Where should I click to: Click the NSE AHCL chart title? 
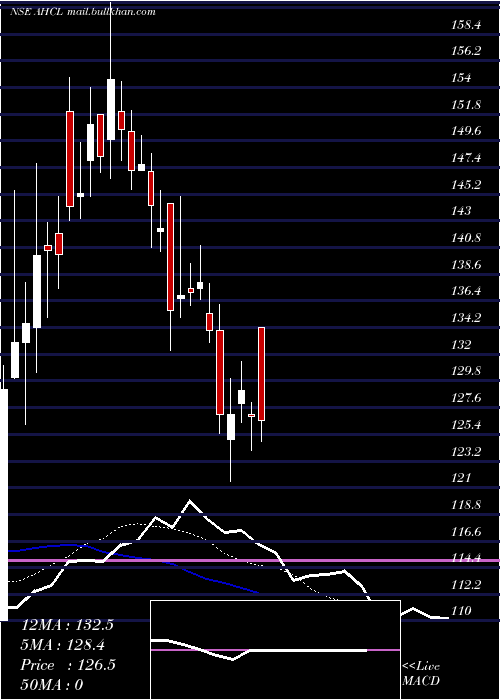coord(83,12)
